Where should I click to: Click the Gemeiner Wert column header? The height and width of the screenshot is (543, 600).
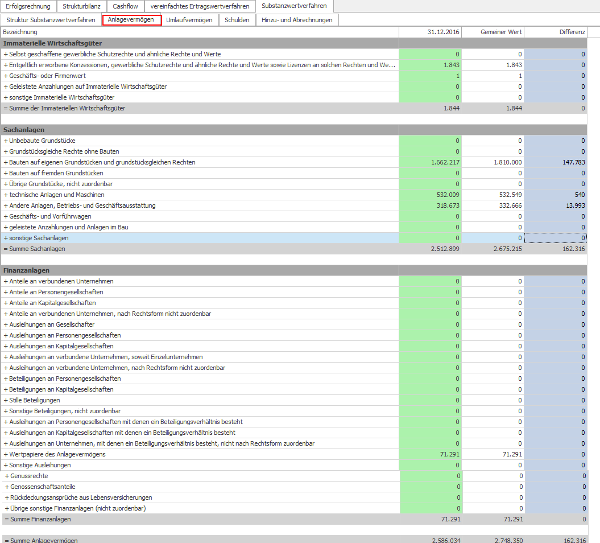493,32
